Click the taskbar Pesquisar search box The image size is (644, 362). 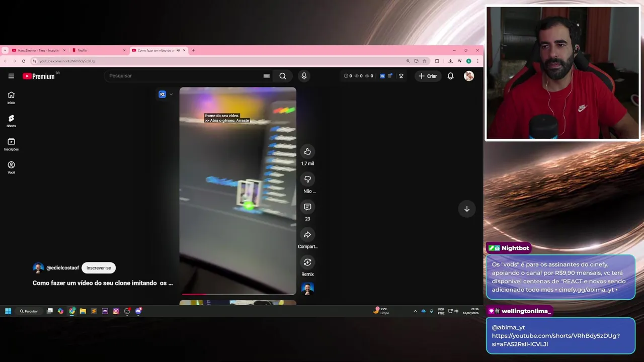(x=29, y=311)
